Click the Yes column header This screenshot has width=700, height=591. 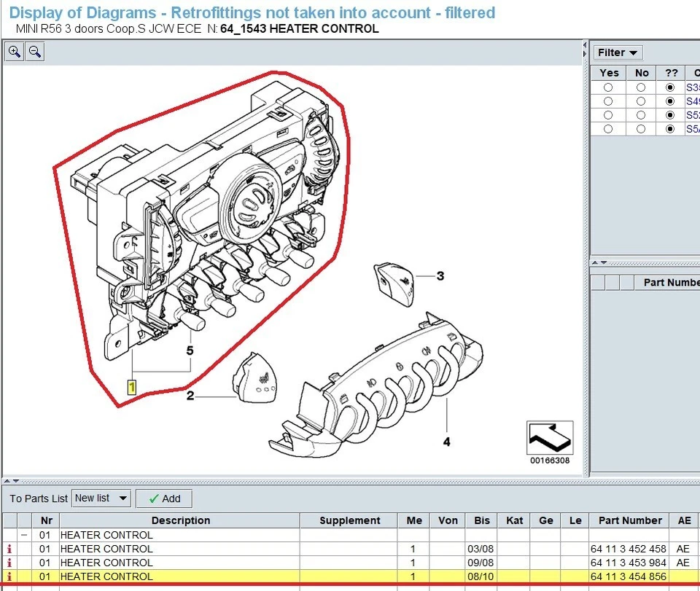(609, 73)
